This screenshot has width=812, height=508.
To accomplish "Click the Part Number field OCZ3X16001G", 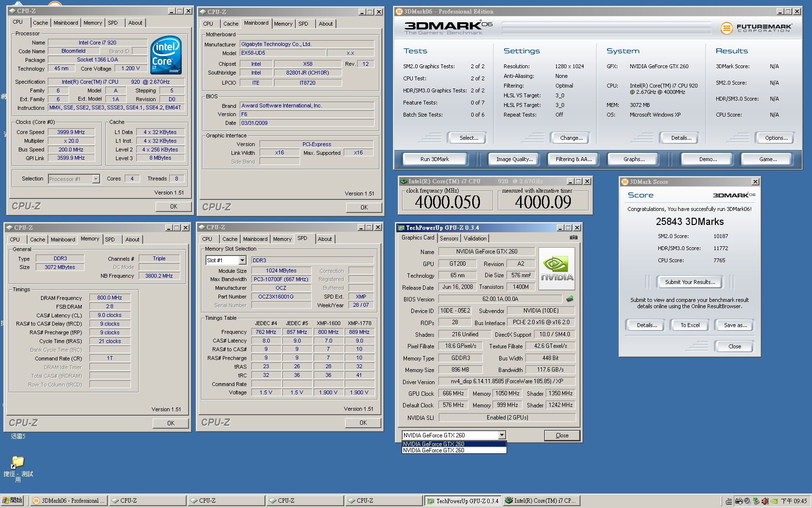I will 281,297.
